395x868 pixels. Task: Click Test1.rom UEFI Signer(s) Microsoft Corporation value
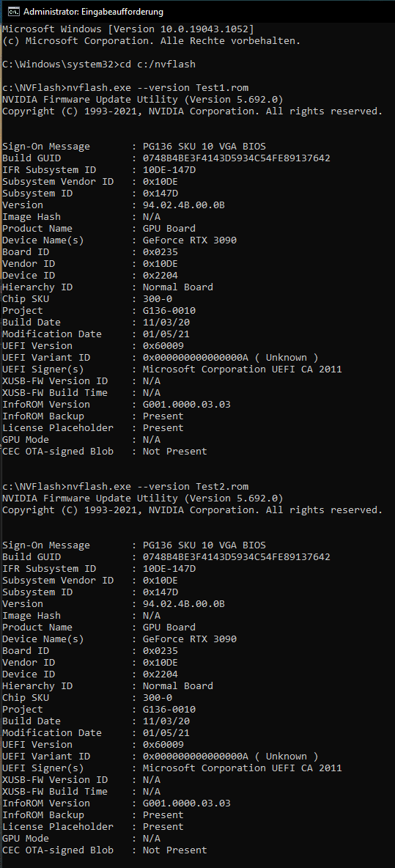[x=243, y=369]
